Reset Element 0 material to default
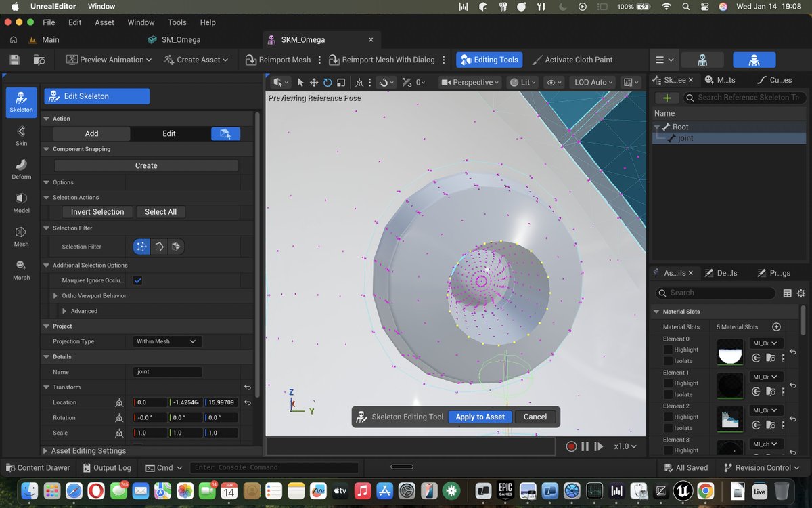The image size is (812, 508). coord(792,353)
